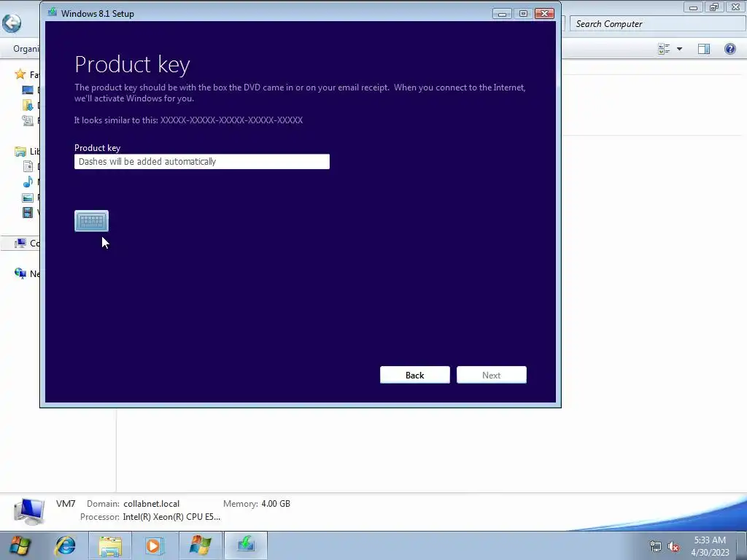Click the Windows 8.1 Setup title icon

(52, 13)
